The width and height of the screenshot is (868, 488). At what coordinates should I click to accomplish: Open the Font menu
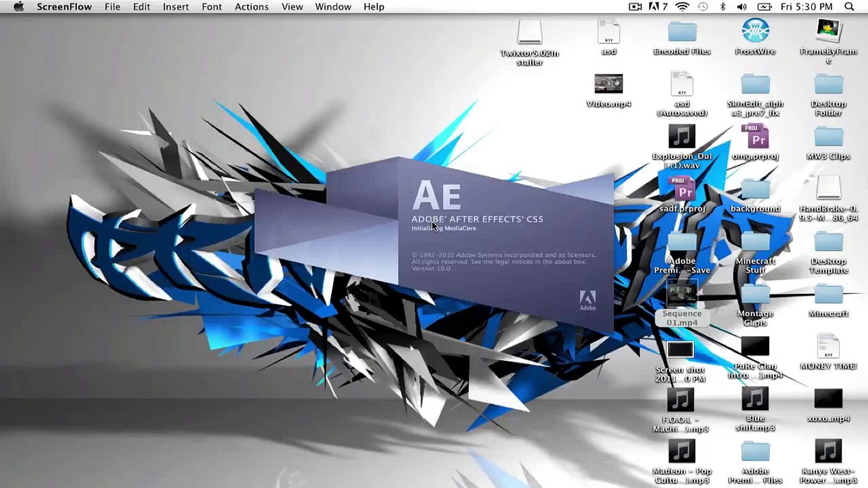click(x=212, y=7)
